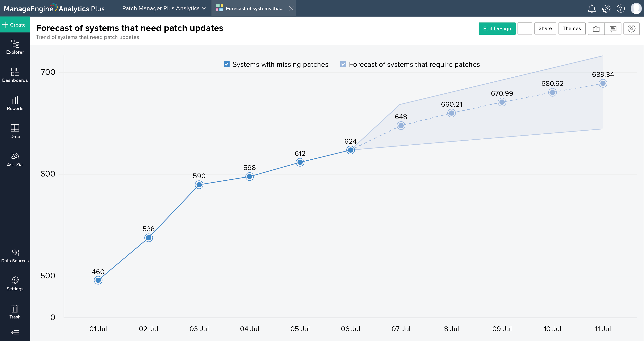Click the Share button
Image resolution: width=644 pixels, height=341 pixels.
(545, 29)
